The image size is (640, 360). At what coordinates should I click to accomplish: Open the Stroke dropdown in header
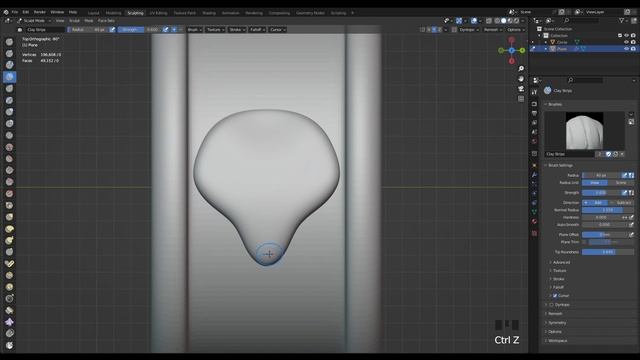237,29
